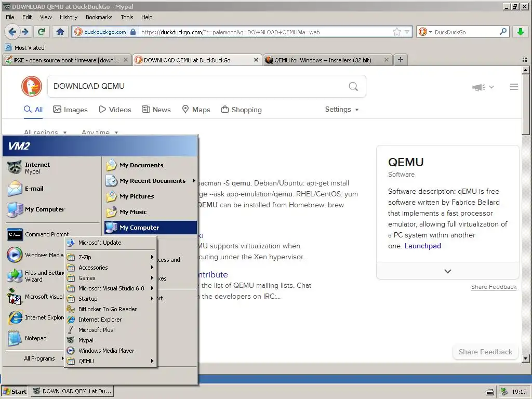Image resolution: width=532 pixels, height=399 pixels.
Task: Open My Pictures in Start menu
Action: coord(151,196)
